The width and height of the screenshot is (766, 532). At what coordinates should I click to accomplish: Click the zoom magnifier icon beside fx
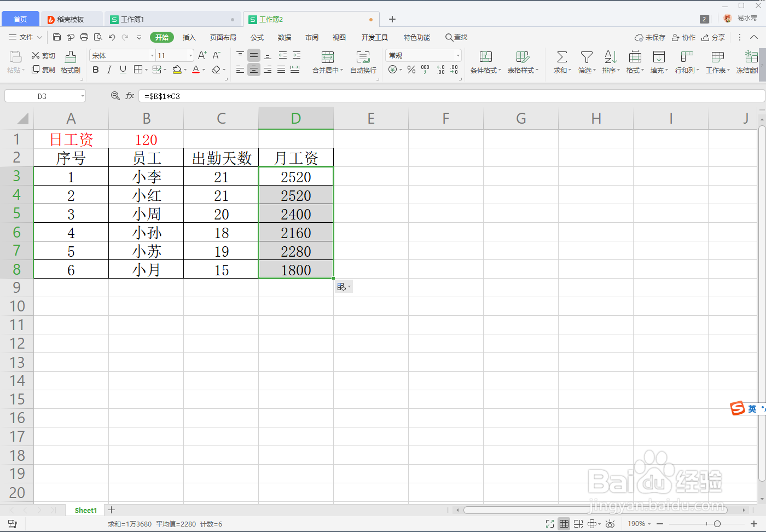click(115, 96)
